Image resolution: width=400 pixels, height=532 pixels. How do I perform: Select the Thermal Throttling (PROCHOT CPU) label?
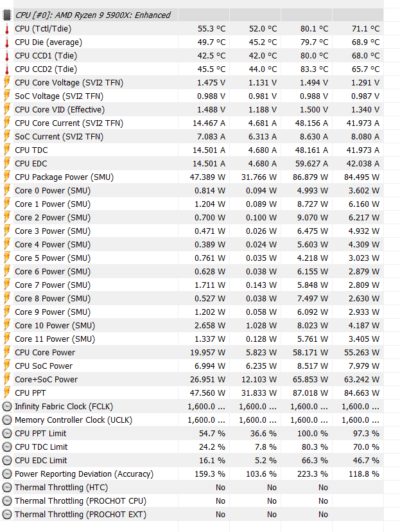[80, 501]
